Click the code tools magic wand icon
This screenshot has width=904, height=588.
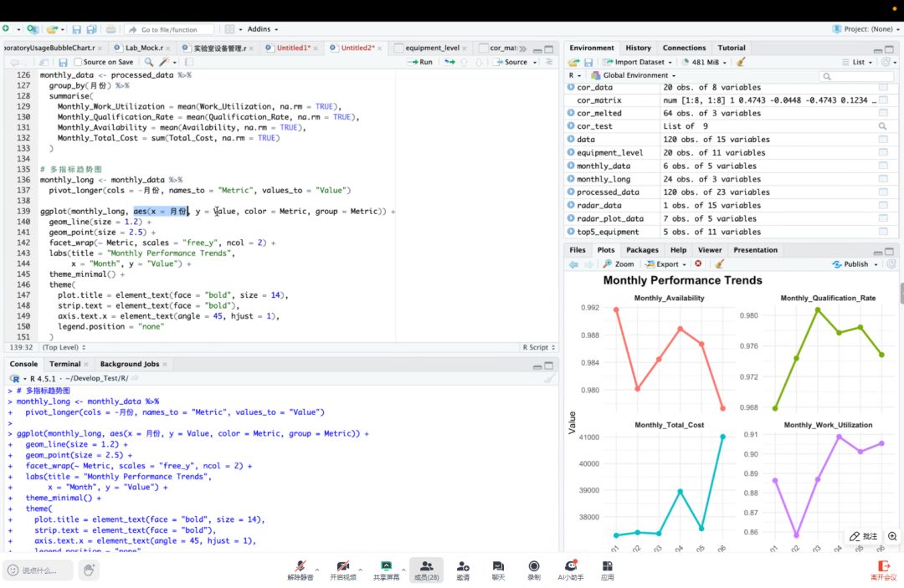coord(165,62)
